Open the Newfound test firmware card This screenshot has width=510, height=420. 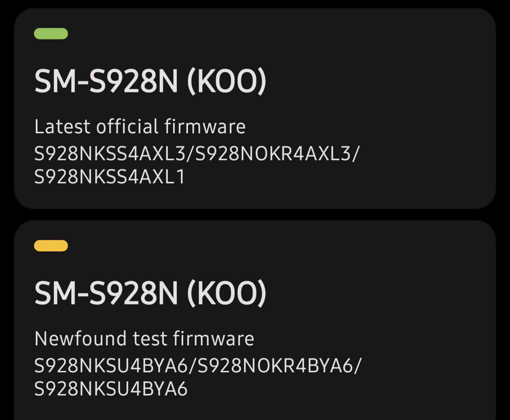click(255, 319)
